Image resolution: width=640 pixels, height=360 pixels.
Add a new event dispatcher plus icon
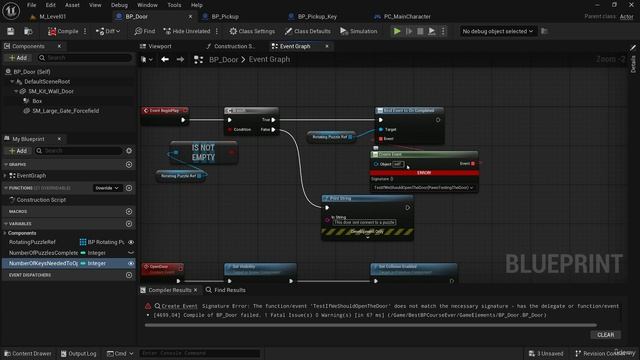click(129, 275)
